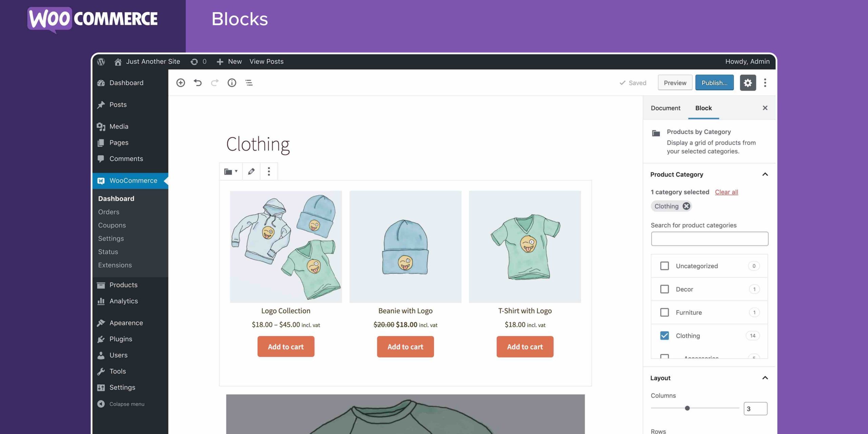868x434 pixels.
Task: Switch to the Document tab
Action: coord(665,108)
